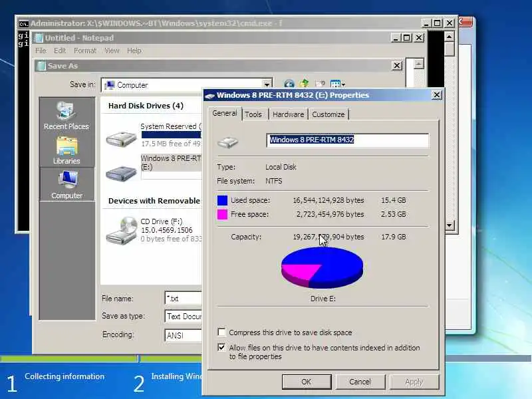
Task: Click the '15.4 GB' used space value
Action: coord(393,200)
